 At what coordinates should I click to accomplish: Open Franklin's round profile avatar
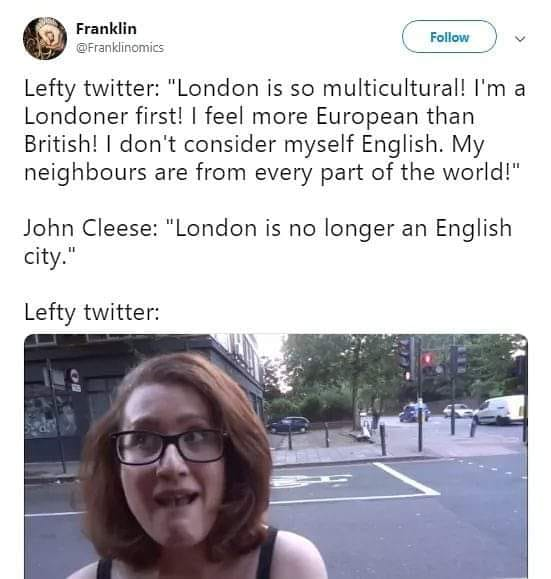pos(45,38)
